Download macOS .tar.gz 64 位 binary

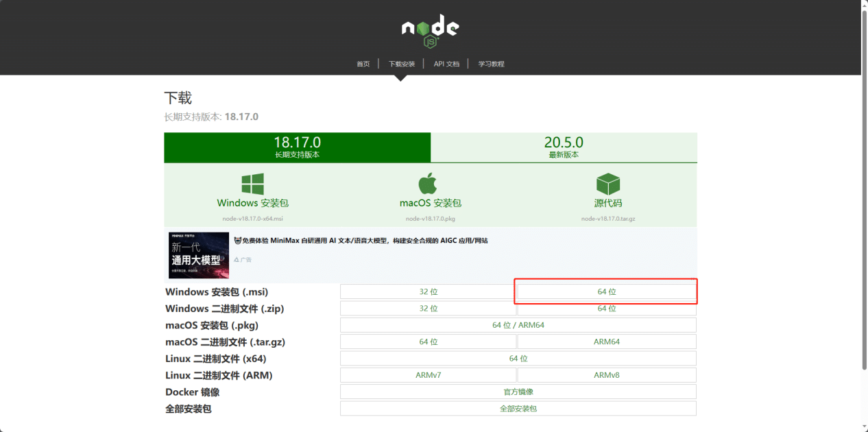pyautogui.click(x=429, y=341)
